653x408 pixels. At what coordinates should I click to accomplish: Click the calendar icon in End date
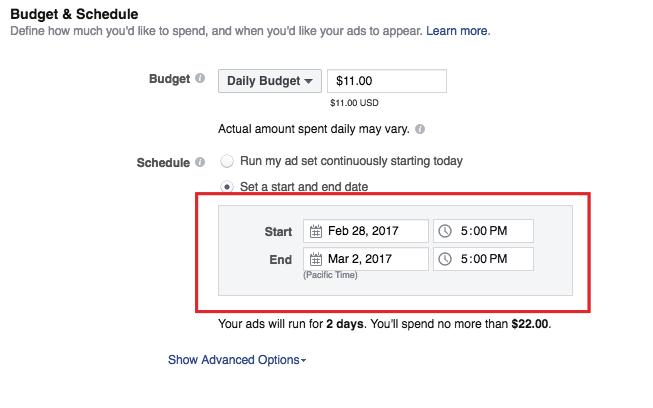(x=316, y=259)
